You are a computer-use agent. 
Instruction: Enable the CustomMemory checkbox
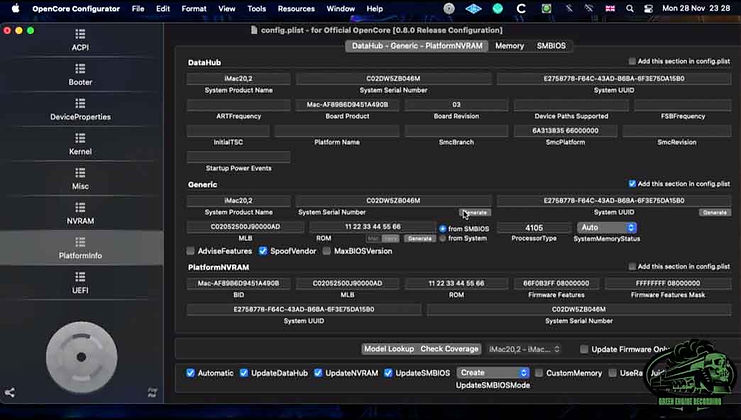(x=539, y=373)
